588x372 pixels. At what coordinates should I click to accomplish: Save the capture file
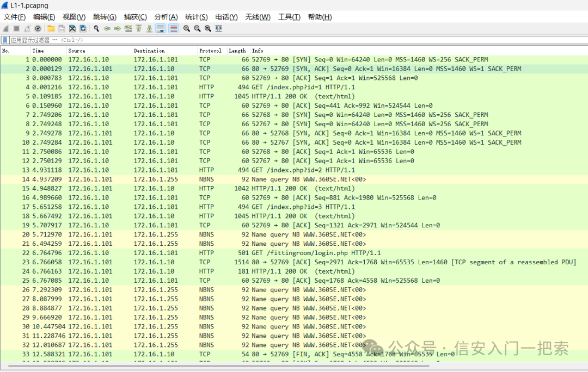(62, 28)
